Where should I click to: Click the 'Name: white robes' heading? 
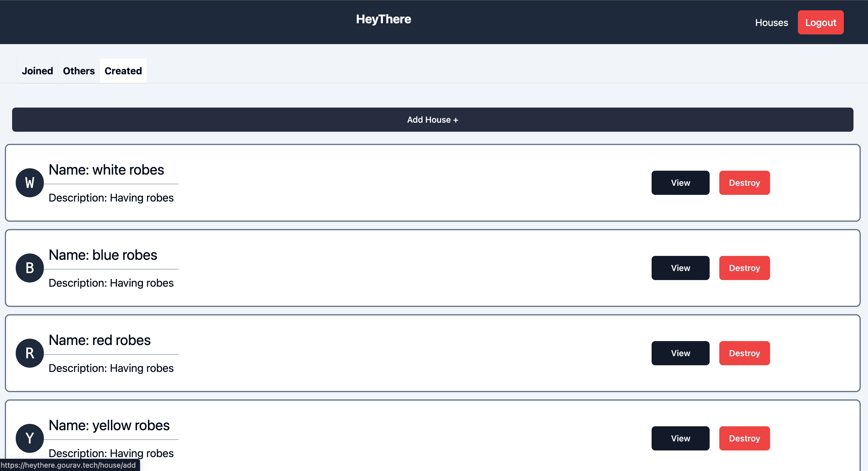coord(106,170)
